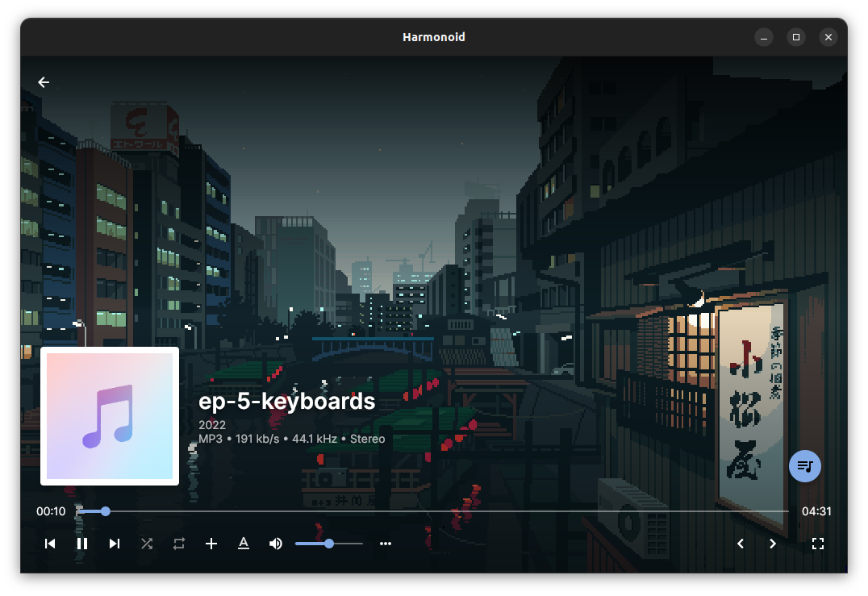
Task: Adjust the volume slider
Action: click(x=328, y=543)
